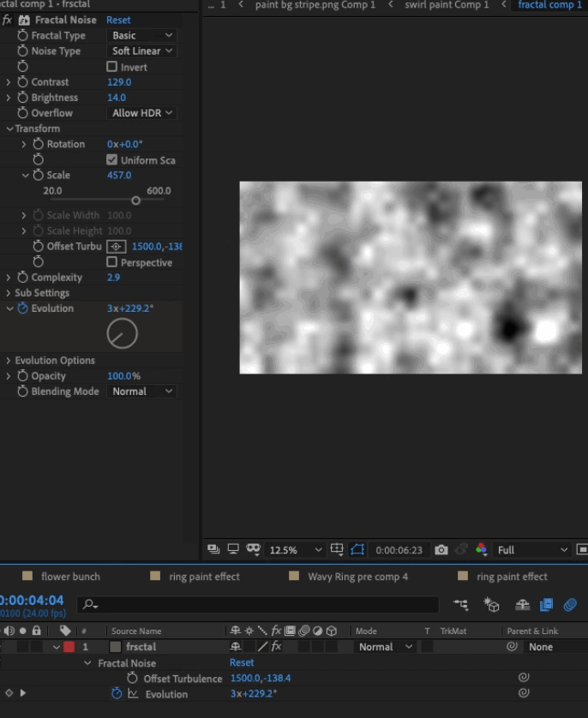Open the grid and guide options icon
588x718 pixels.
point(337,549)
